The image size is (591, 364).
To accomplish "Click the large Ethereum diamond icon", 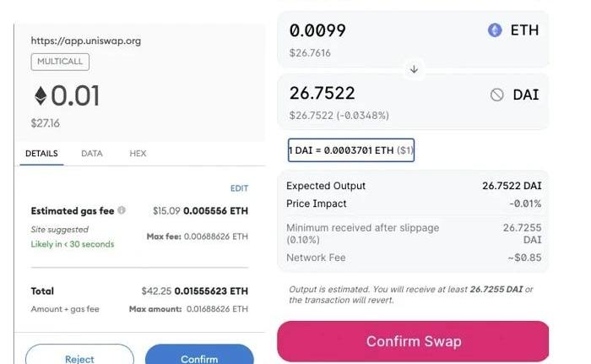I will coord(40,96).
